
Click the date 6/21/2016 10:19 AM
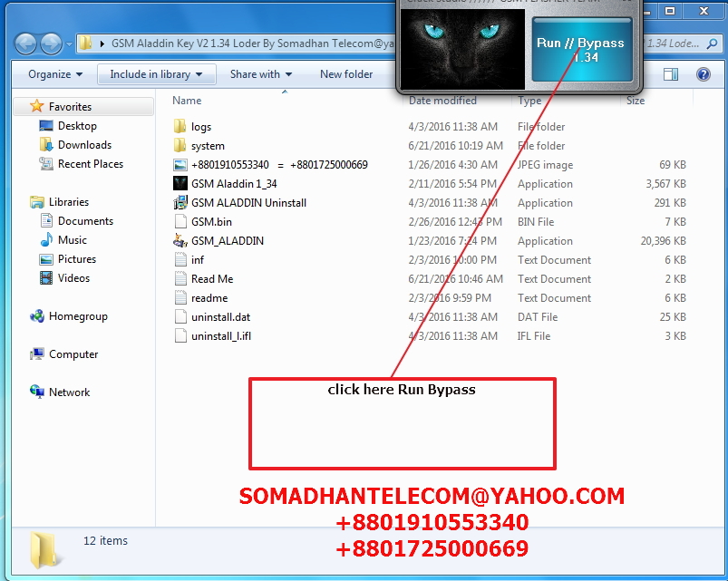click(455, 146)
